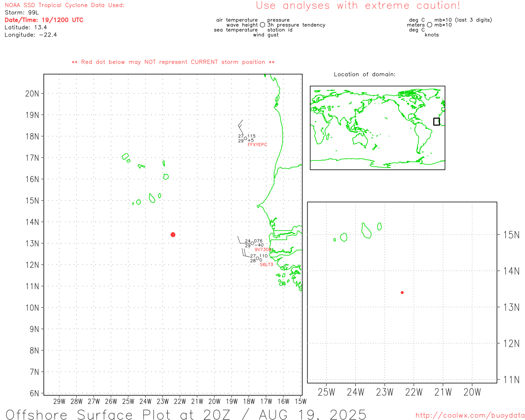
Task: Click the '11N' label on the inset map
Action: [511, 380]
